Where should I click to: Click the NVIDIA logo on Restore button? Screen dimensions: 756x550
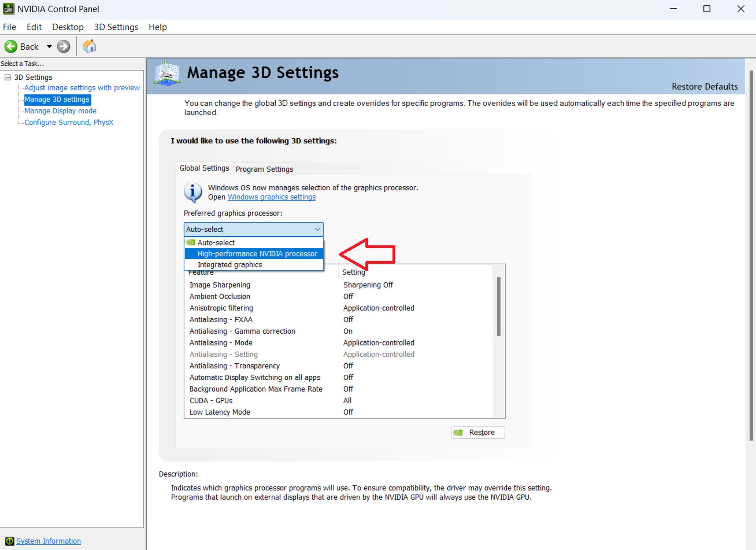click(x=458, y=433)
